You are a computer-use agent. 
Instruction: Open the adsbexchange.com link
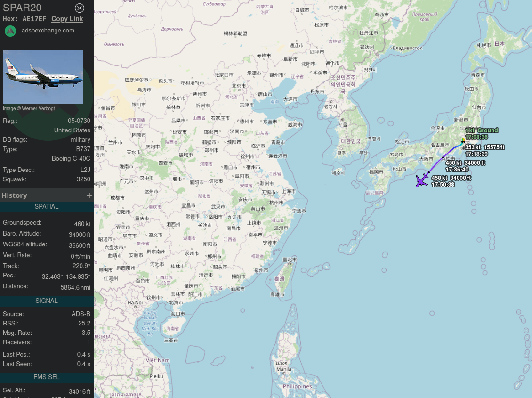(48, 31)
